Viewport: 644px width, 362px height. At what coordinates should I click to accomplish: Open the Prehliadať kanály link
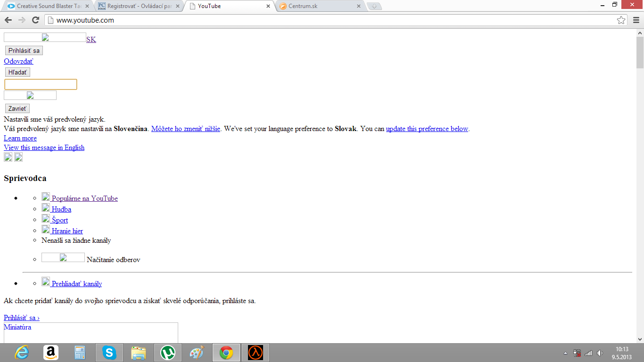click(x=77, y=284)
